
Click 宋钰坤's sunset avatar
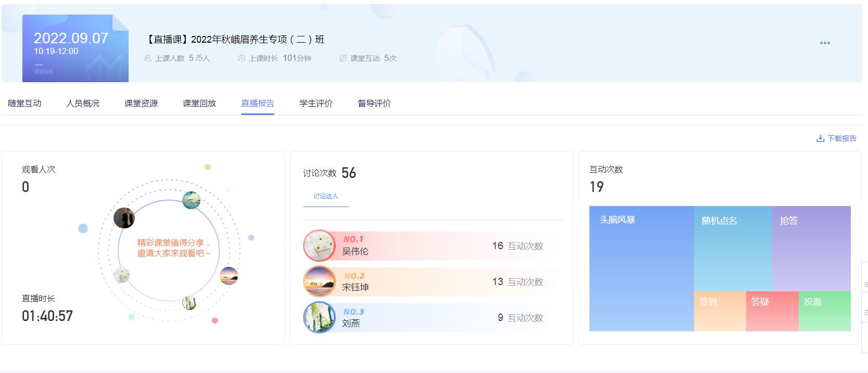click(319, 281)
